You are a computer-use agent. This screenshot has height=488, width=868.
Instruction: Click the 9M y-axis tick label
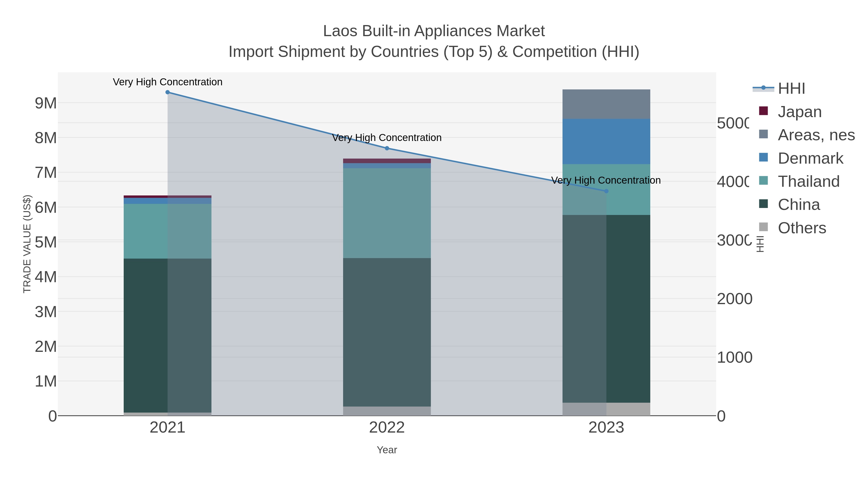pos(46,103)
